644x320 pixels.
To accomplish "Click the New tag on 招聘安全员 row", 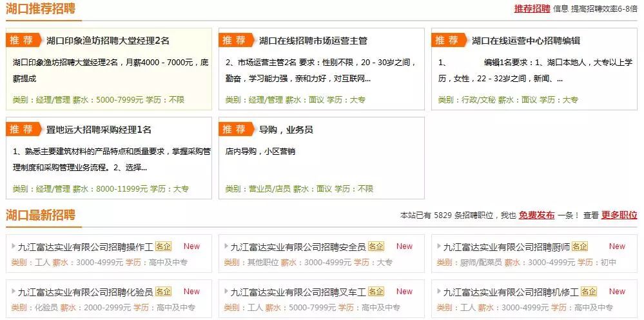I will tap(404, 246).
